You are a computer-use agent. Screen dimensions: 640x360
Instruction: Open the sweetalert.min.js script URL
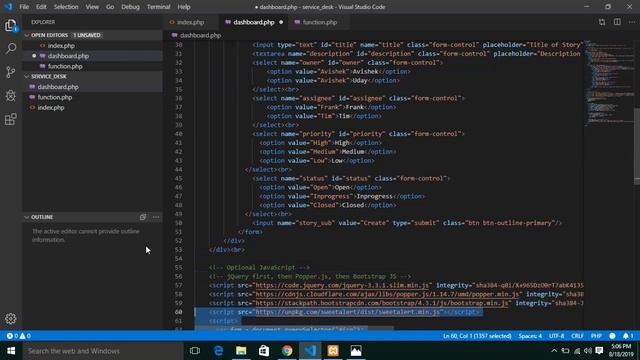pyautogui.click(x=349, y=312)
